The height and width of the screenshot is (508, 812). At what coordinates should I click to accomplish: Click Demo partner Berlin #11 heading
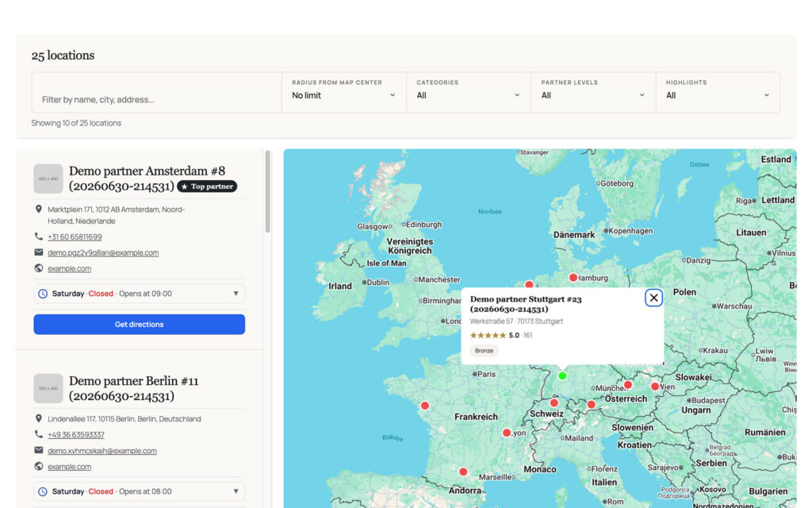click(x=133, y=388)
